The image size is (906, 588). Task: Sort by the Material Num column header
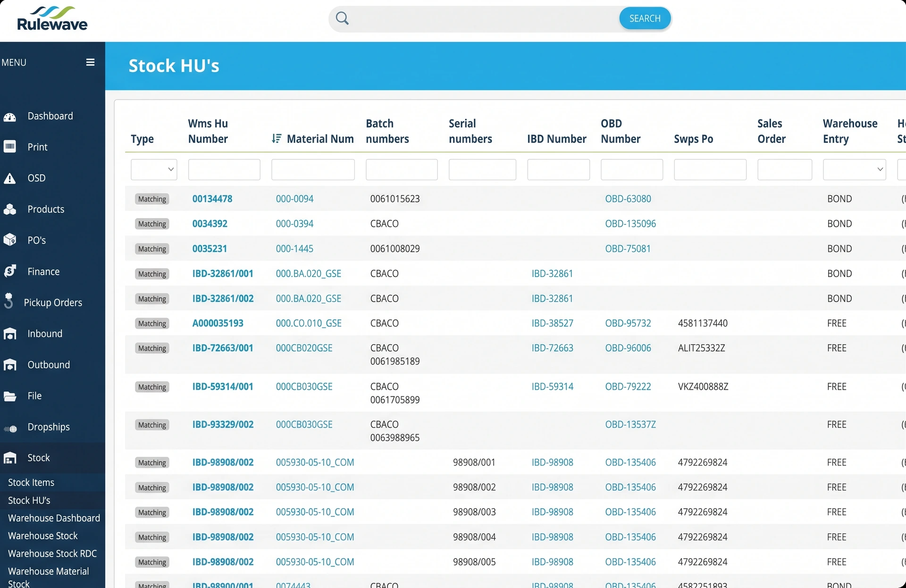click(x=320, y=139)
